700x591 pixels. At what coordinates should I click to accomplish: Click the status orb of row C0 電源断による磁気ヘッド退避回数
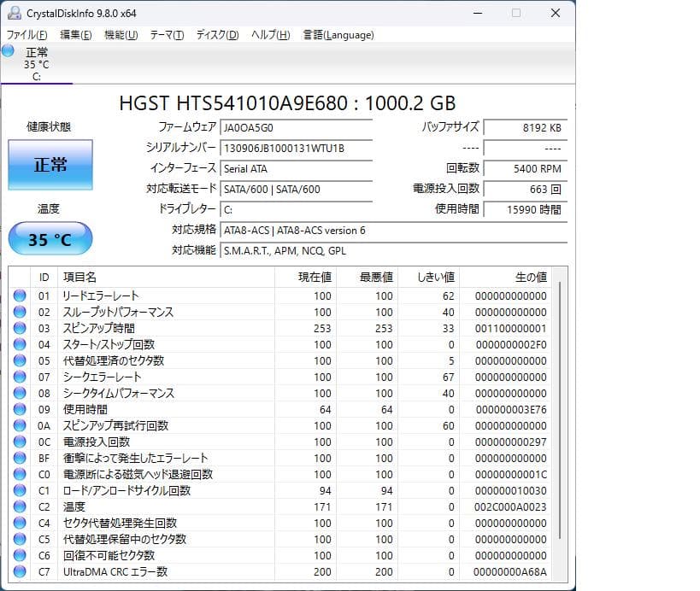[20, 474]
